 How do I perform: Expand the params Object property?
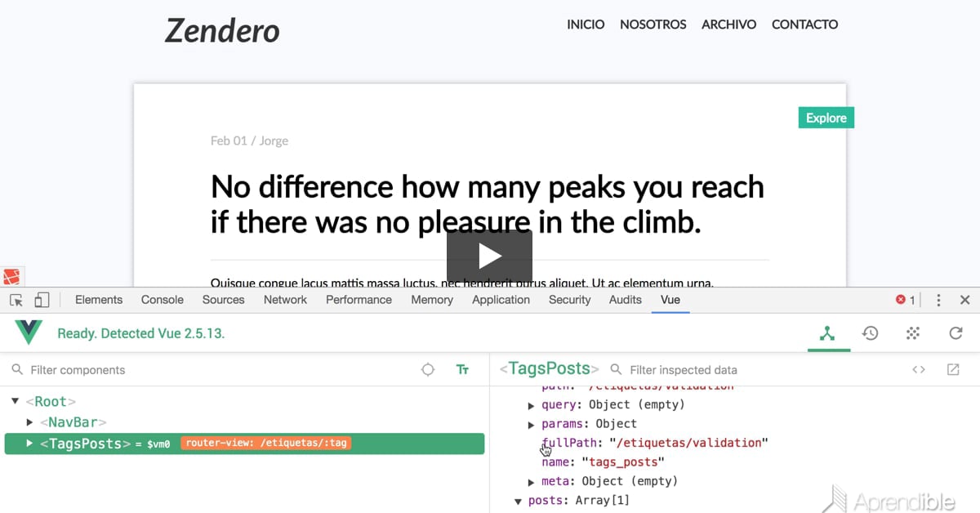[x=532, y=424]
